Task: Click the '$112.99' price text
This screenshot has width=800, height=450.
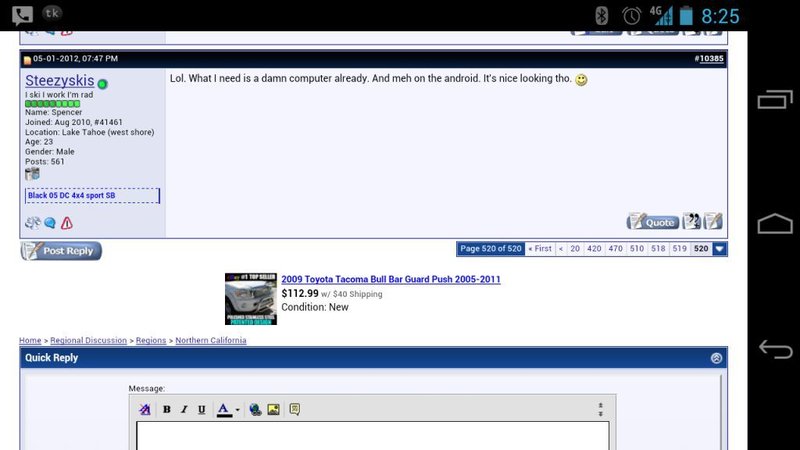Action: click(300, 293)
